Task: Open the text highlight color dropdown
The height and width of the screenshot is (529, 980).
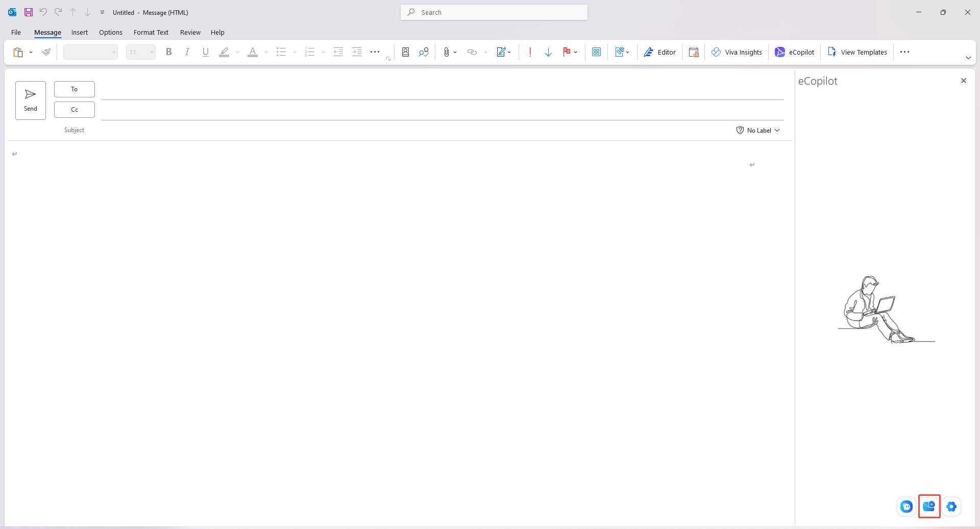Action: (237, 52)
